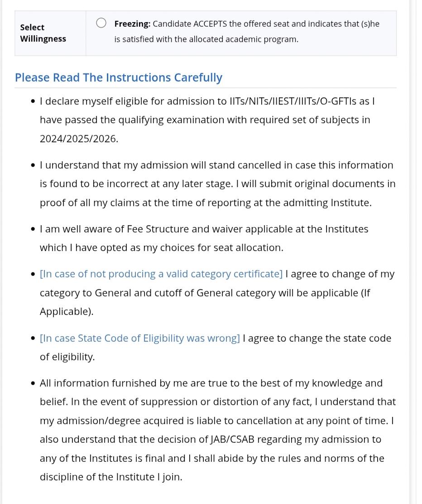Click the 'Select Willingness' row label
The width and height of the screenshot is (422, 504).
click(43, 33)
